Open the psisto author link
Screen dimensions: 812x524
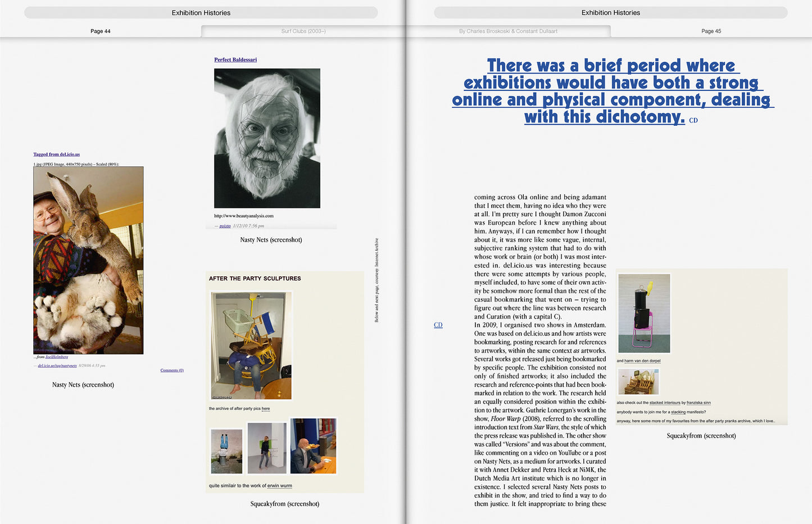point(225,226)
